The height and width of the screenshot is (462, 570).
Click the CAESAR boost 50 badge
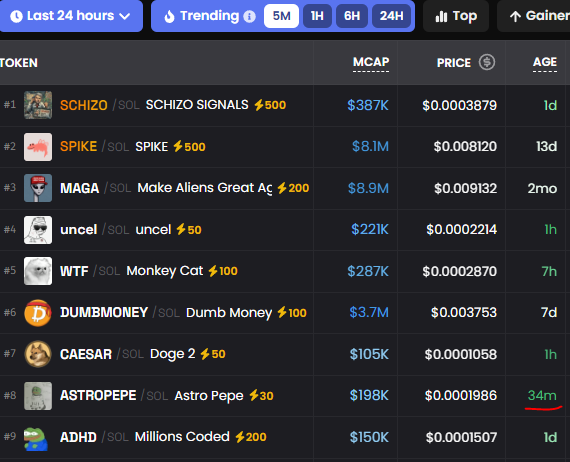point(213,354)
